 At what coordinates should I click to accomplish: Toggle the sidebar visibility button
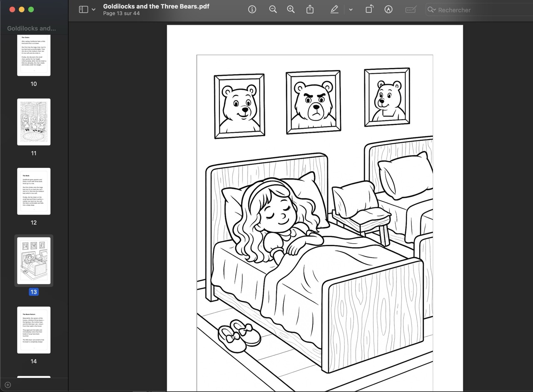[83, 10]
